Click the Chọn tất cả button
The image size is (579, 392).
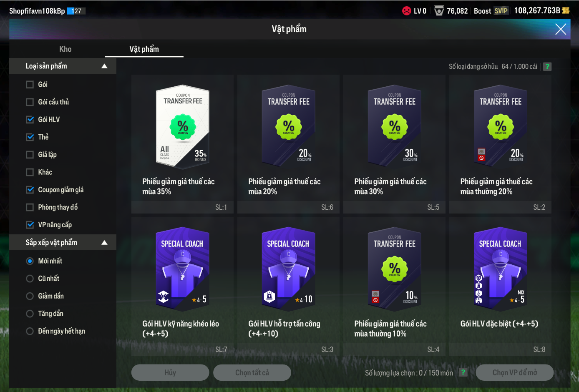tap(252, 372)
